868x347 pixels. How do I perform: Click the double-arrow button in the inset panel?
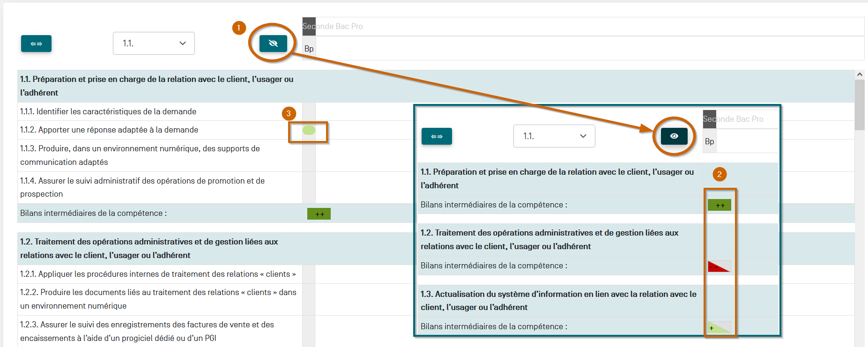437,136
